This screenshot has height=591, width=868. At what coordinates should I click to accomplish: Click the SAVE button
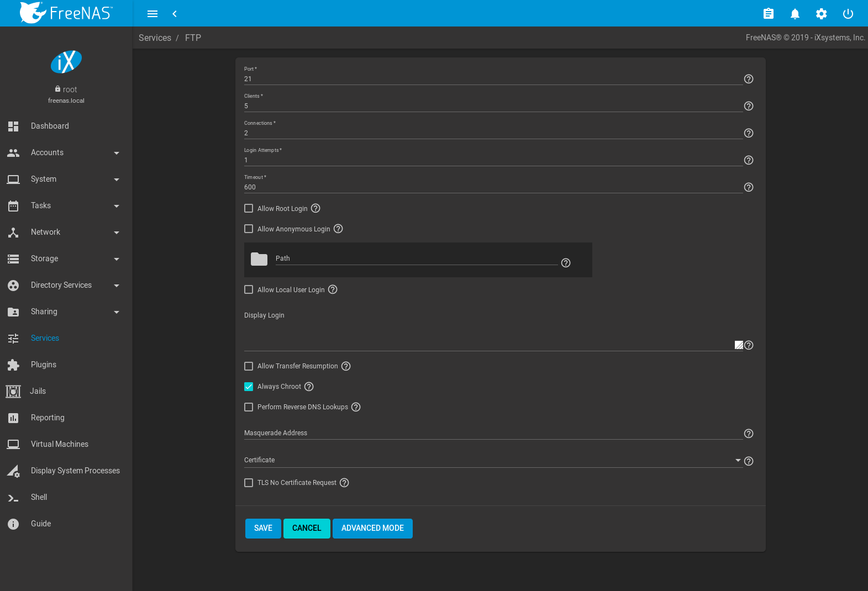pyautogui.click(x=263, y=528)
